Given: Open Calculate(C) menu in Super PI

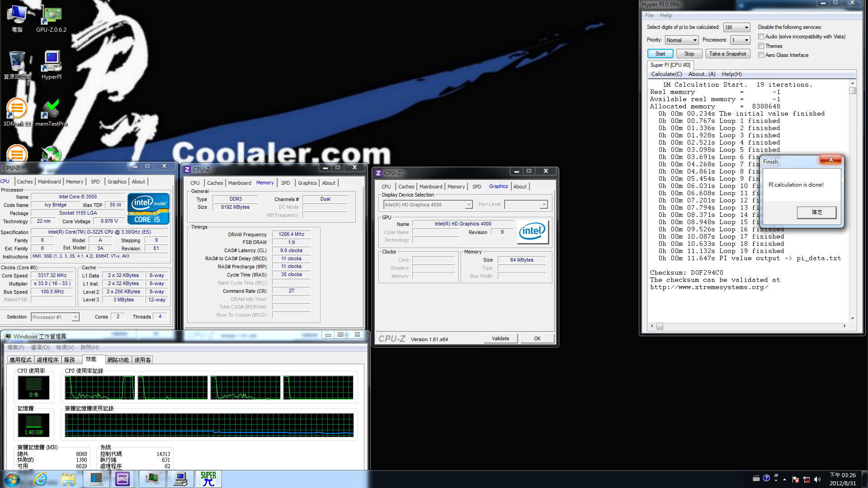Looking at the screenshot, I should point(666,74).
